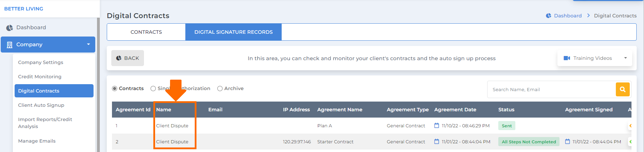The image size is (644, 152).
Task: Click General Contract type in Starter Contract row
Action: tap(406, 142)
